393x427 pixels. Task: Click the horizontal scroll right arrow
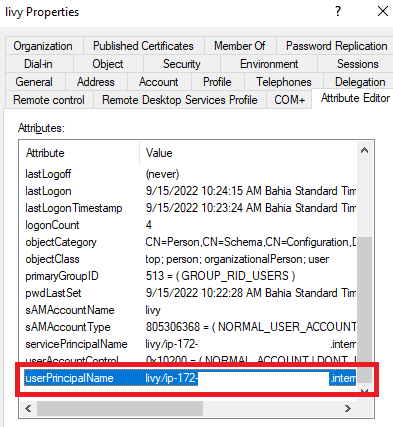coord(348,408)
